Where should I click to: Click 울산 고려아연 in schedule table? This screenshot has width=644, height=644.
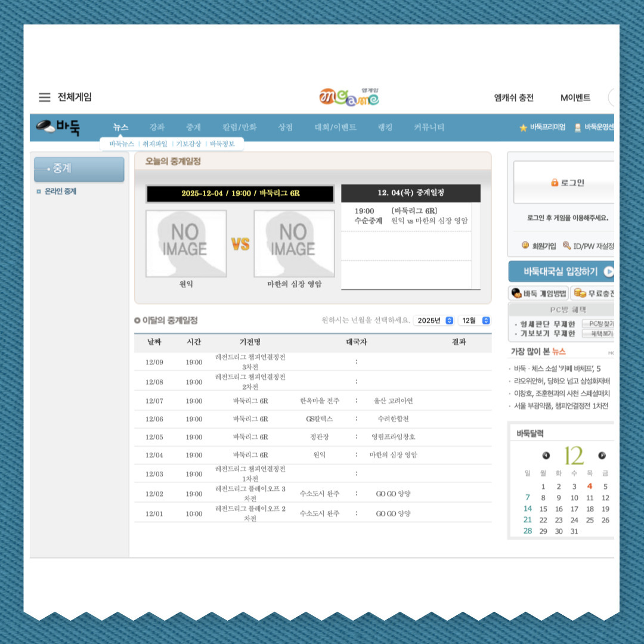[x=393, y=401]
